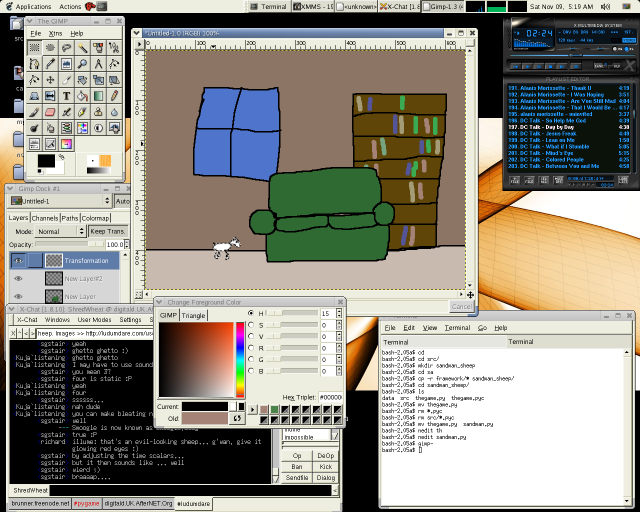Viewport: 640px width, 512px height.
Task: Select the Pencil tool
Action: point(114,96)
